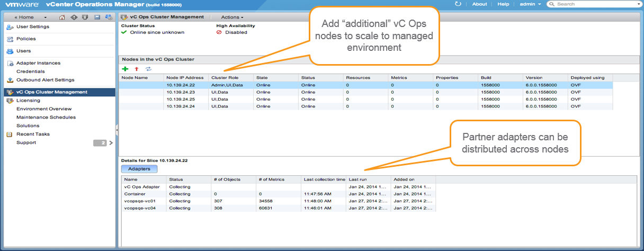Sort adapters by Last collection time column

click(324, 180)
